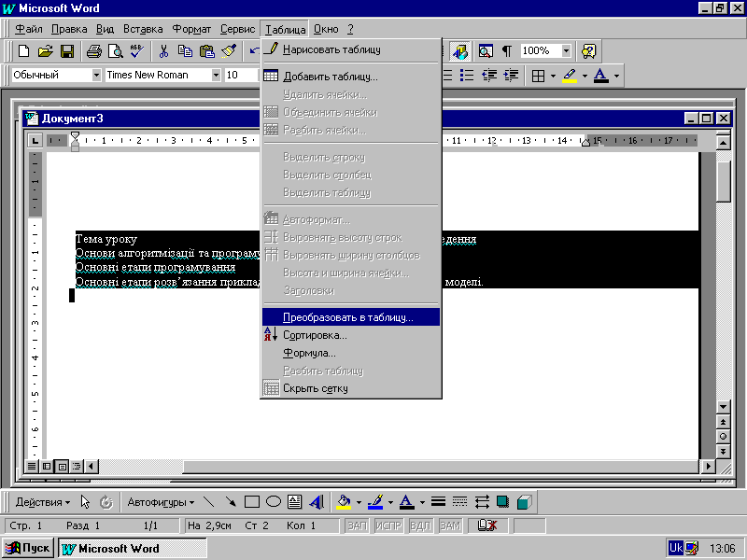Toggle ЗАП macro recording indicator
This screenshot has height=560, width=747.
pos(357,525)
